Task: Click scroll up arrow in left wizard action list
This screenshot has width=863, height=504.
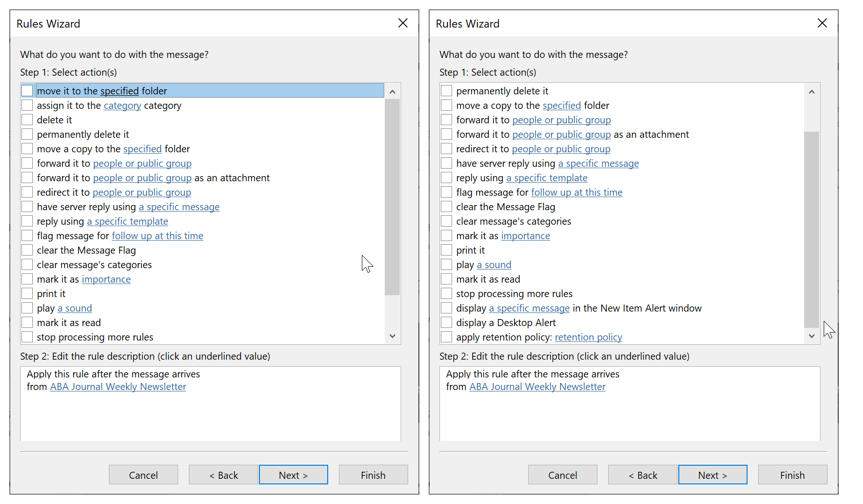Action: click(392, 92)
